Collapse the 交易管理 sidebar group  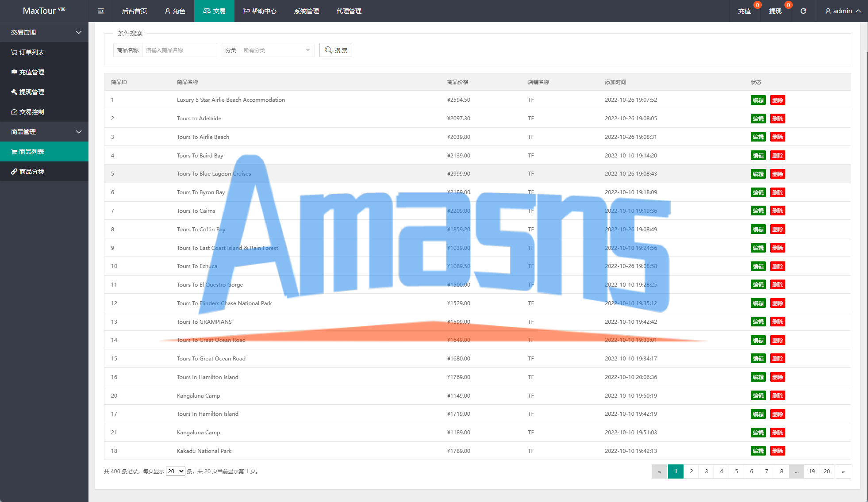click(x=44, y=32)
